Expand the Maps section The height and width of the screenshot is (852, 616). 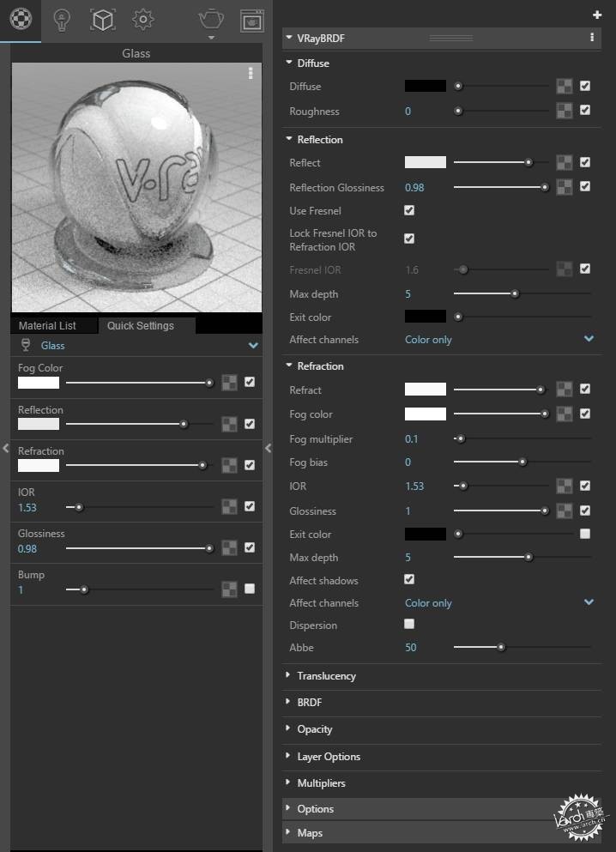[x=288, y=832]
